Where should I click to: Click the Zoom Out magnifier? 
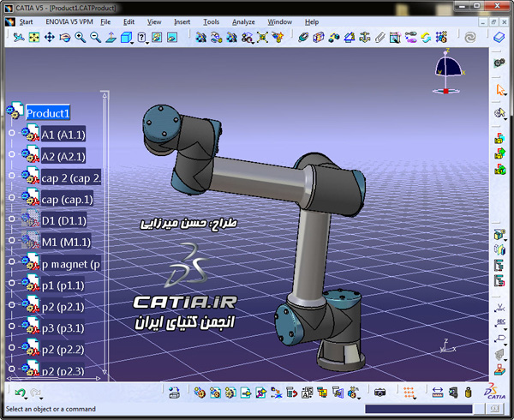(x=95, y=38)
